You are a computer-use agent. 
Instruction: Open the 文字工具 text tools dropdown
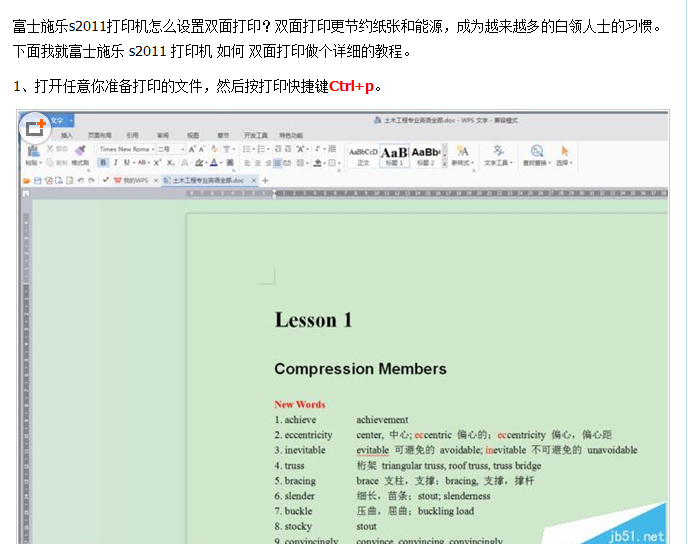pyautogui.click(x=498, y=156)
